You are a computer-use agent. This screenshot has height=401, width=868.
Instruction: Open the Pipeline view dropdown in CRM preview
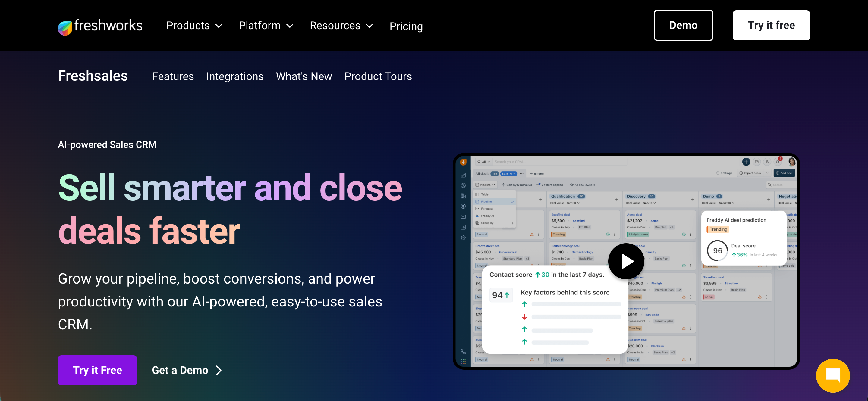[x=485, y=185]
